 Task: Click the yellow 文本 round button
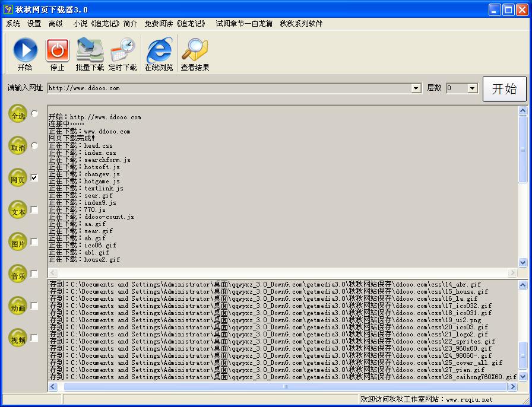coord(18,209)
